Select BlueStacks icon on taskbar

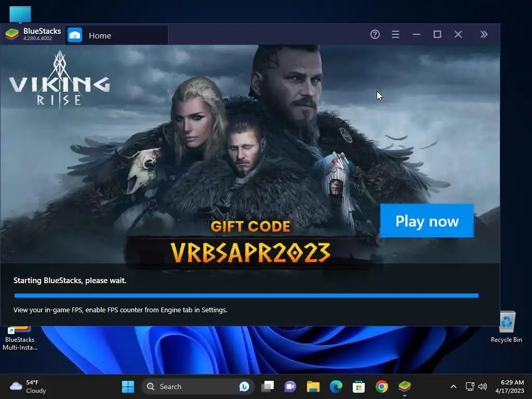(x=405, y=387)
